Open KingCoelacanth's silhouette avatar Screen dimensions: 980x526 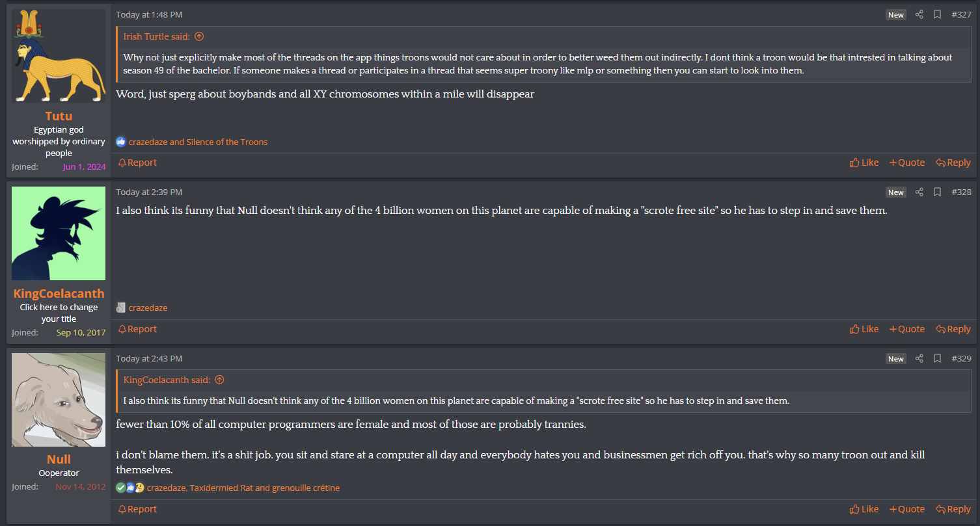click(x=59, y=233)
